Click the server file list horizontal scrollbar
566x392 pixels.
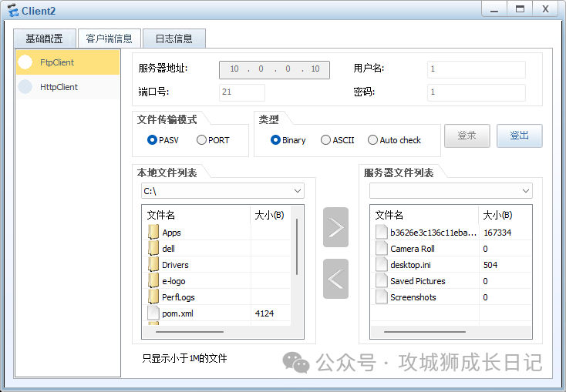pos(424,332)
